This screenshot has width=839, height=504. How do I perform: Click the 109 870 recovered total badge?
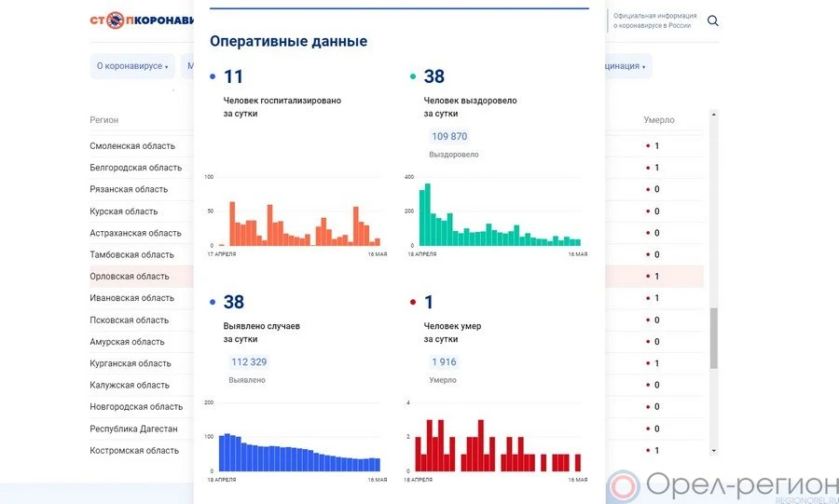pos(449,137)
